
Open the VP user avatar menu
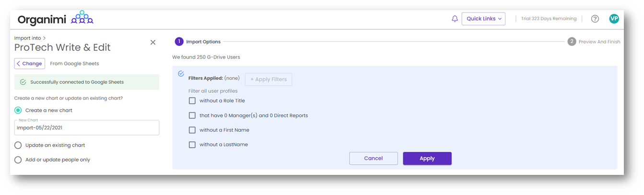[614, 19]
